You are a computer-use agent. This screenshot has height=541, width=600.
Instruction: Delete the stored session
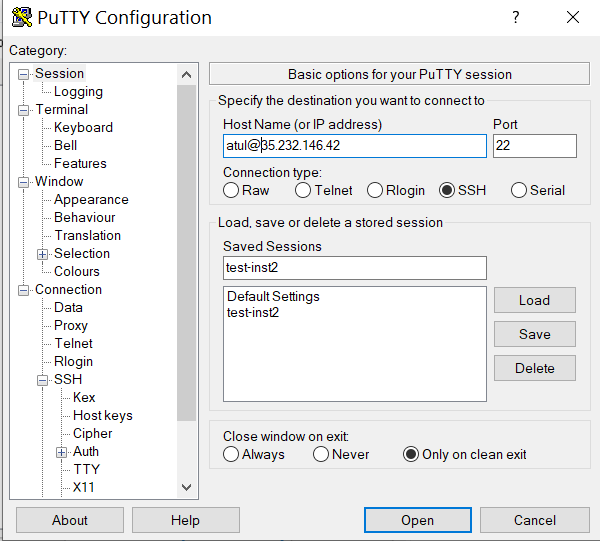click(535, 368)
